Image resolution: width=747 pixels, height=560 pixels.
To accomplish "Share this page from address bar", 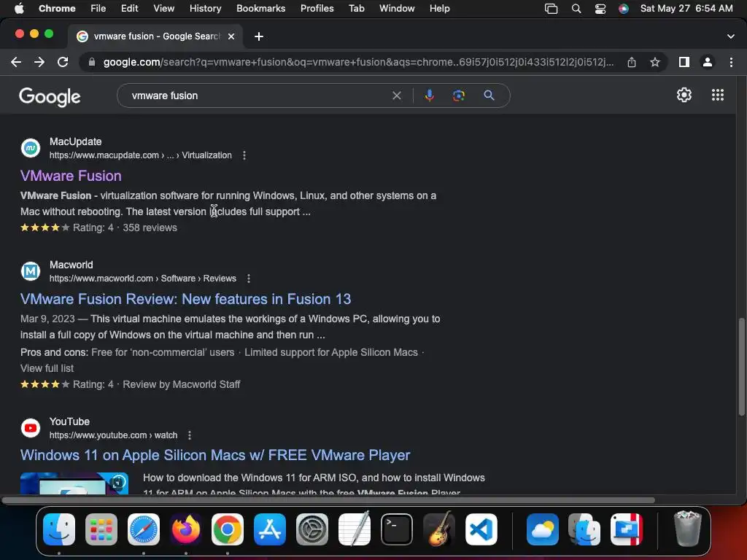I will [x=632, y=62].
